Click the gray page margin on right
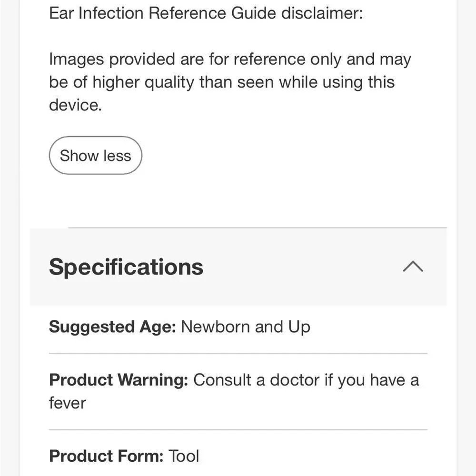This screenshot has width=476, height=476. click(x=466, y=238)
